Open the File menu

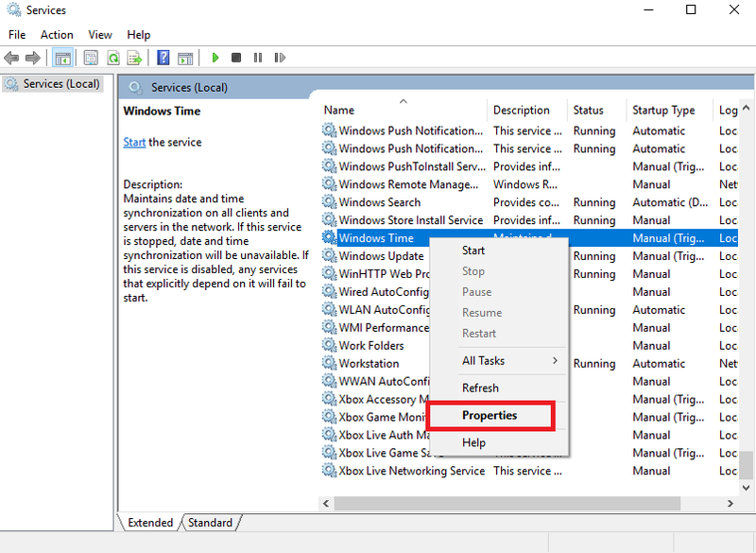[17, 35]
